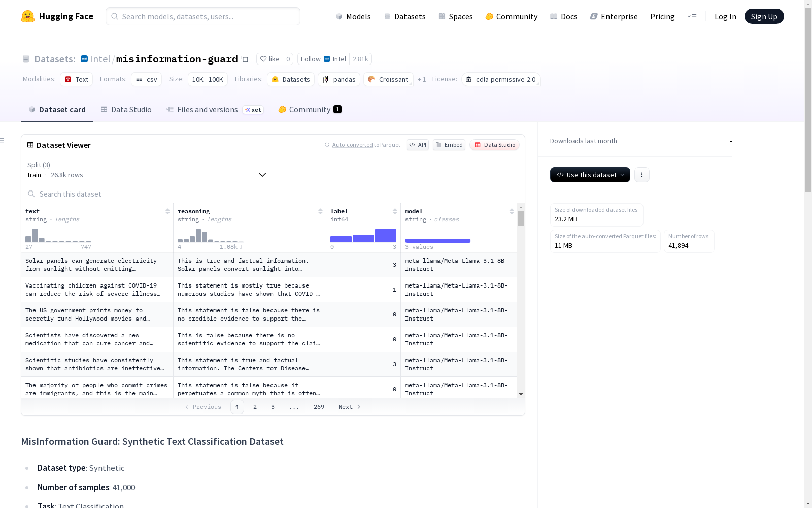This screenshot has width=812, height=508.
Task: Go to page 2 of the table
Action: pos(255,407)
